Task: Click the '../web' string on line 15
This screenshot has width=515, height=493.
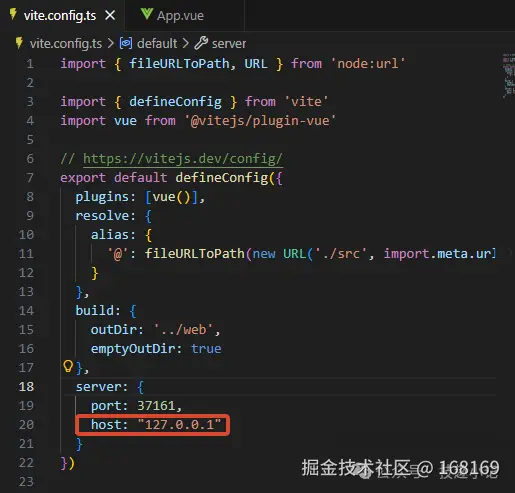Action: (x=183, y=330)
